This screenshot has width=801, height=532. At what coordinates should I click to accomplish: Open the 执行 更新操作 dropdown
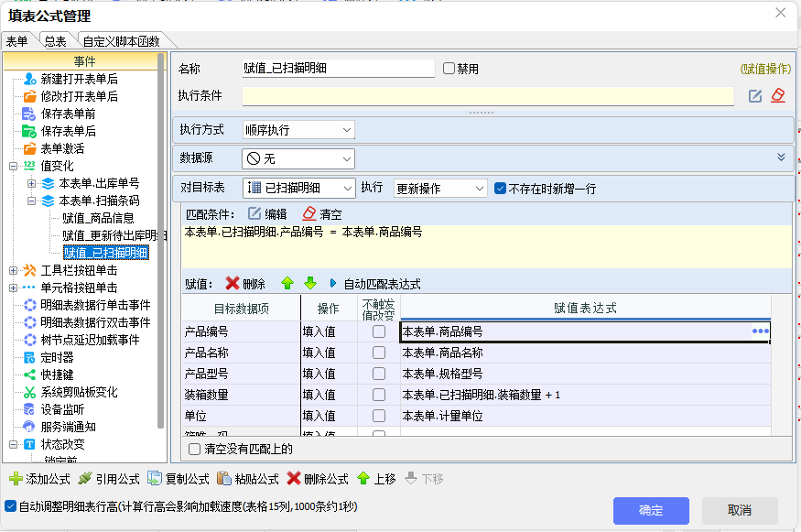pos(439,189)
